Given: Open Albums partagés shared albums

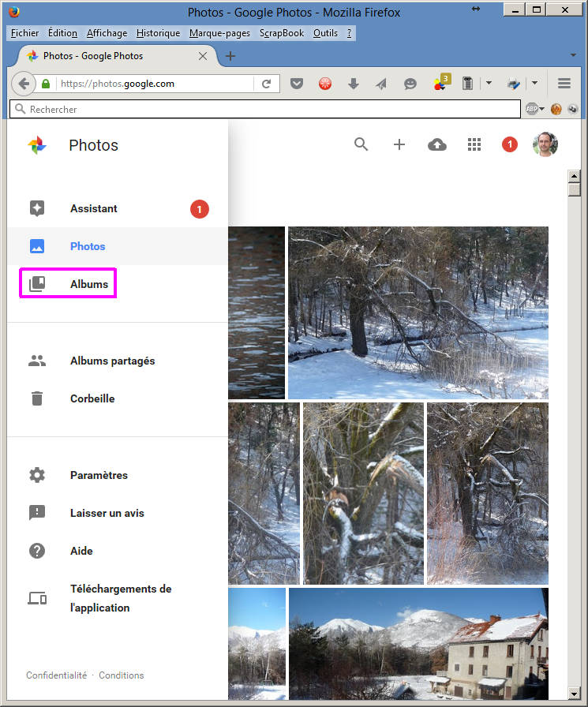Looking at the screenshot, I should tap(118, 361).
